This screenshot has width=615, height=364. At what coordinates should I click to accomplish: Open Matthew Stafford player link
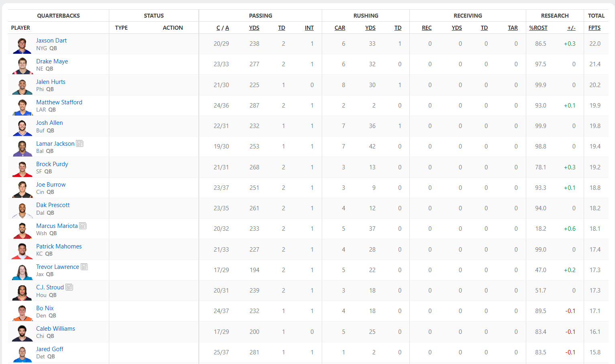[59, 102]
